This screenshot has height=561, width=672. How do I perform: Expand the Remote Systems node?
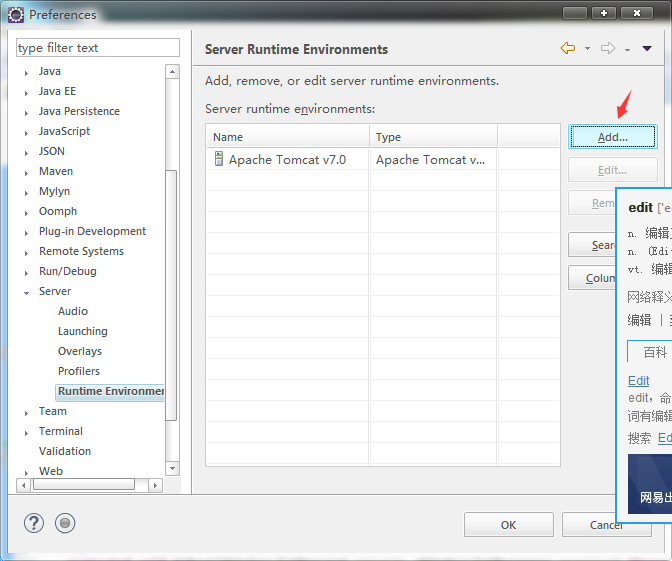26,253
